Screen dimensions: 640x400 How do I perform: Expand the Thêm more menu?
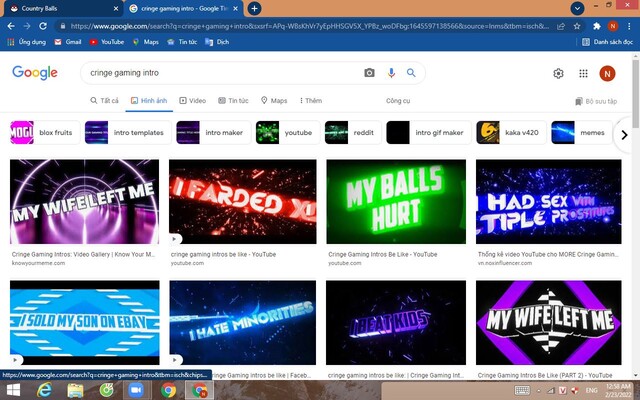click(x=311, y=100)
